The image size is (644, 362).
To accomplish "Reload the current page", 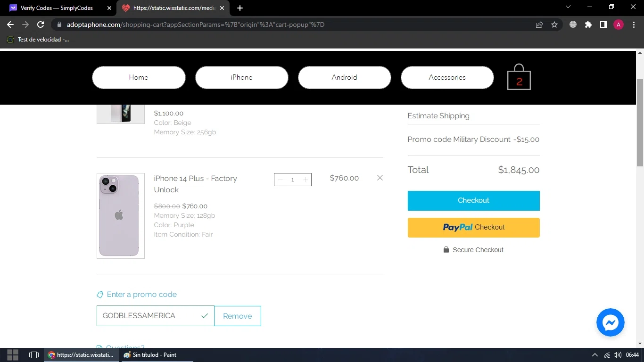I will pyautogui.click(x=41, y=25).
